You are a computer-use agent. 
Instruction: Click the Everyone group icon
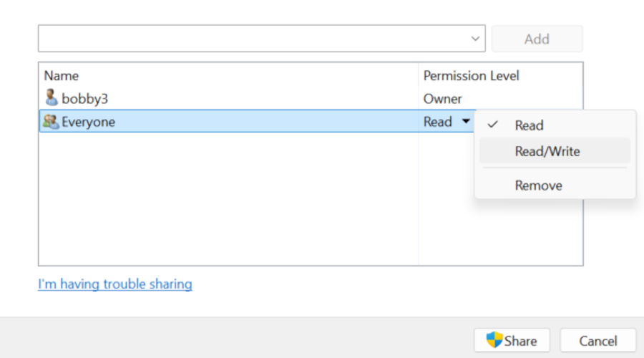51,122
